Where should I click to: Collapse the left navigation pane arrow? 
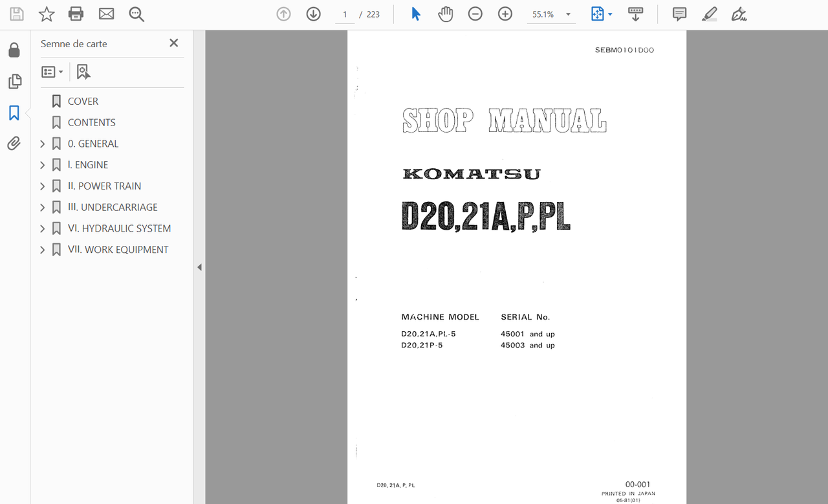[199, 267]
